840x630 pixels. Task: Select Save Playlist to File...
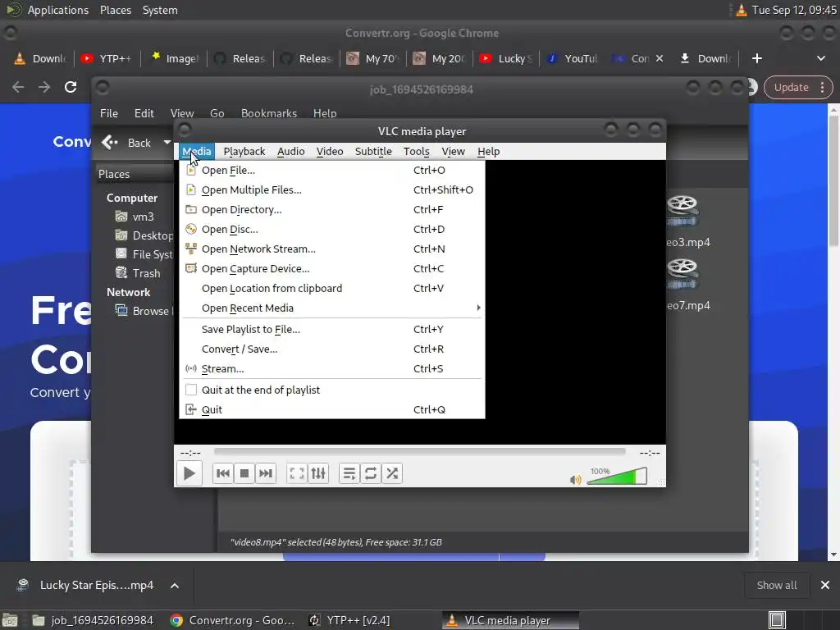pyautogui.click(x=332, y=330)
